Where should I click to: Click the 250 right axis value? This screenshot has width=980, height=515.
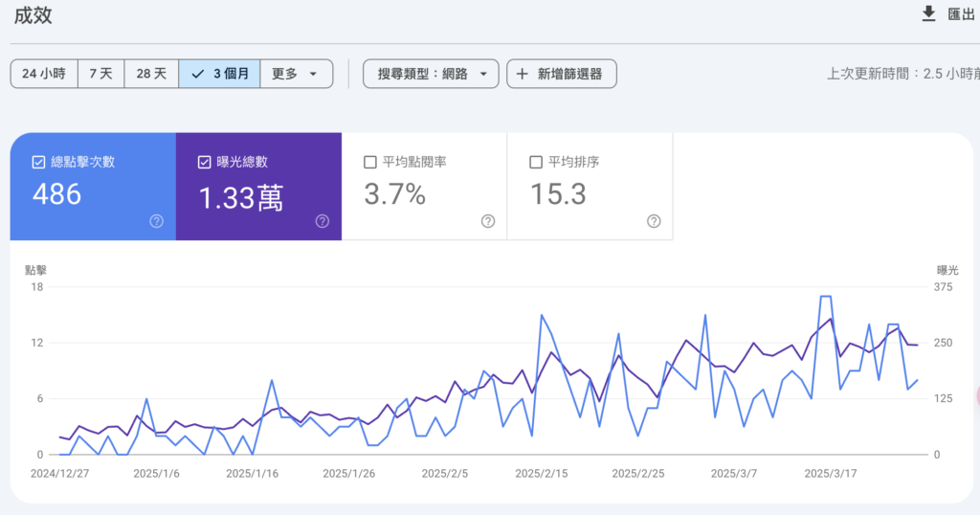click(943, 343)
